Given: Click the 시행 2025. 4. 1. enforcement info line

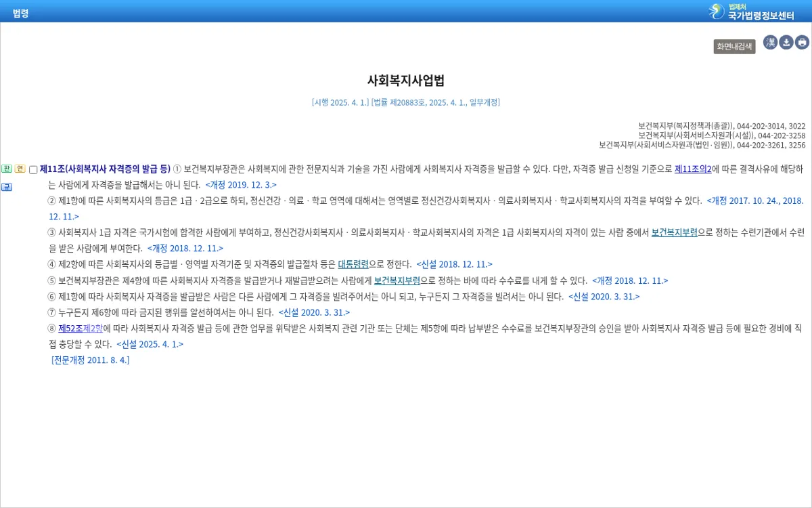Looking at the screenshot, I should 406,102.
